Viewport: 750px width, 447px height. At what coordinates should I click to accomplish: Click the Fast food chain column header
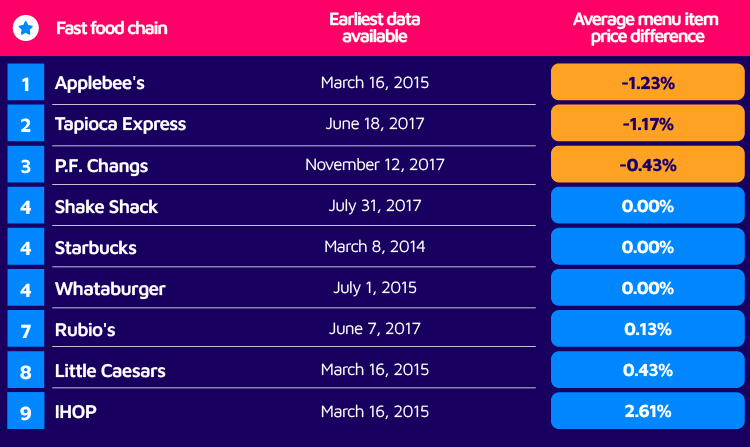[112, 28]
